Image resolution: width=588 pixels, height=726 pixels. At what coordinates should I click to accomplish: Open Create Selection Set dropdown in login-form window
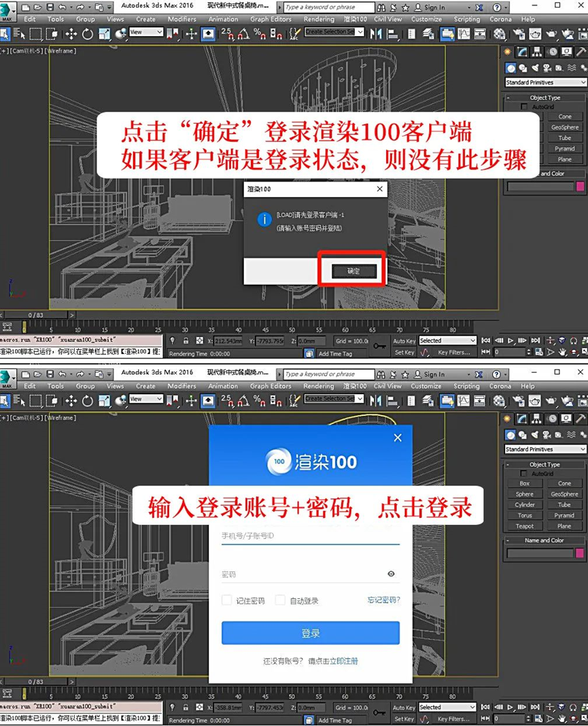(x=334, y=398)
